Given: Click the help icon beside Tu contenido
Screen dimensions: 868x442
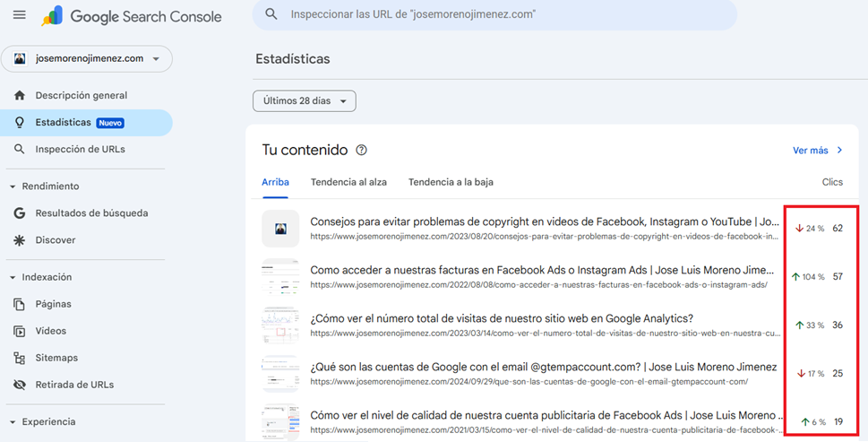Looking at the screenshot, I should pos(362,151).
